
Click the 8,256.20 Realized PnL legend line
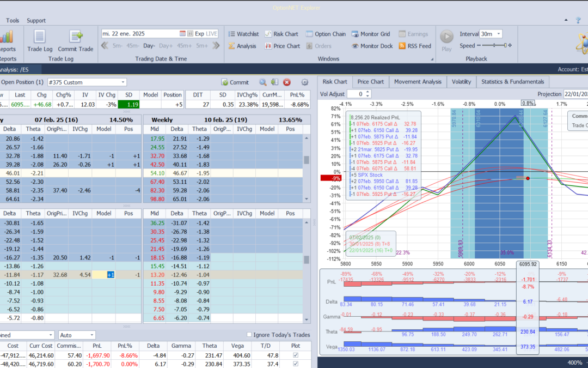[x=375, y=118]
